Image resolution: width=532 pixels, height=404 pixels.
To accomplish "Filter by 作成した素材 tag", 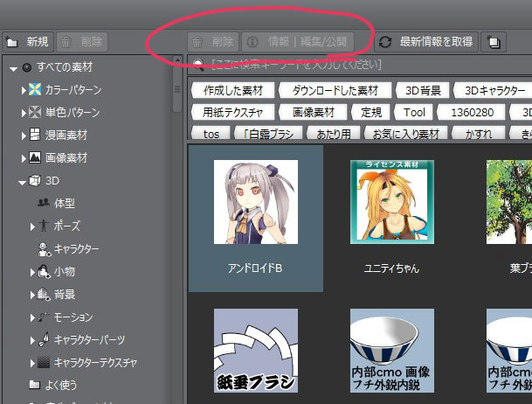I will pyautogui.click(x=233, y=90).
